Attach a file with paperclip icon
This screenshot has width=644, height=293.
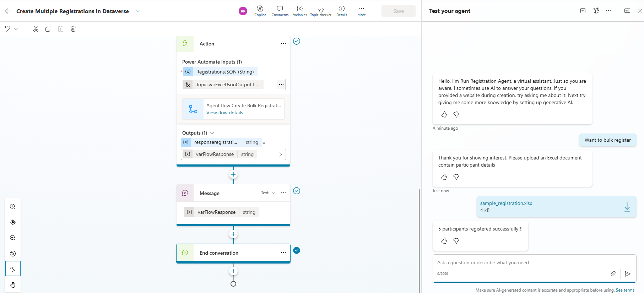(x=613, y=273)
